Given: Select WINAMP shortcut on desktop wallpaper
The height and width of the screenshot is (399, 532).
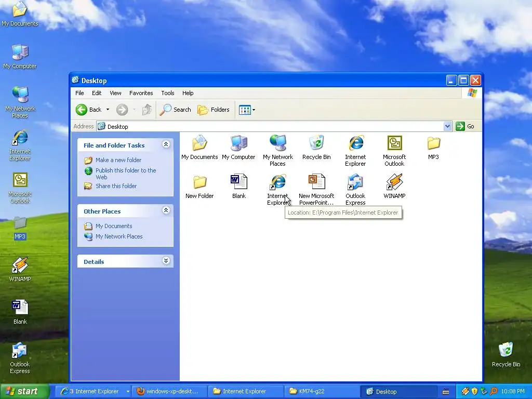Looking at the screenshot, I should point(20,270).
